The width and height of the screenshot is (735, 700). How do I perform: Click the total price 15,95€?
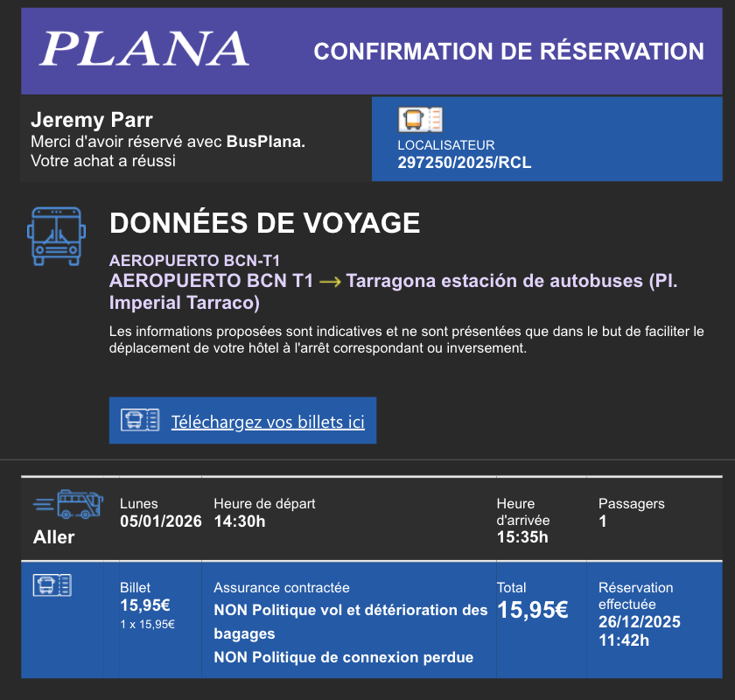point(533,610)
